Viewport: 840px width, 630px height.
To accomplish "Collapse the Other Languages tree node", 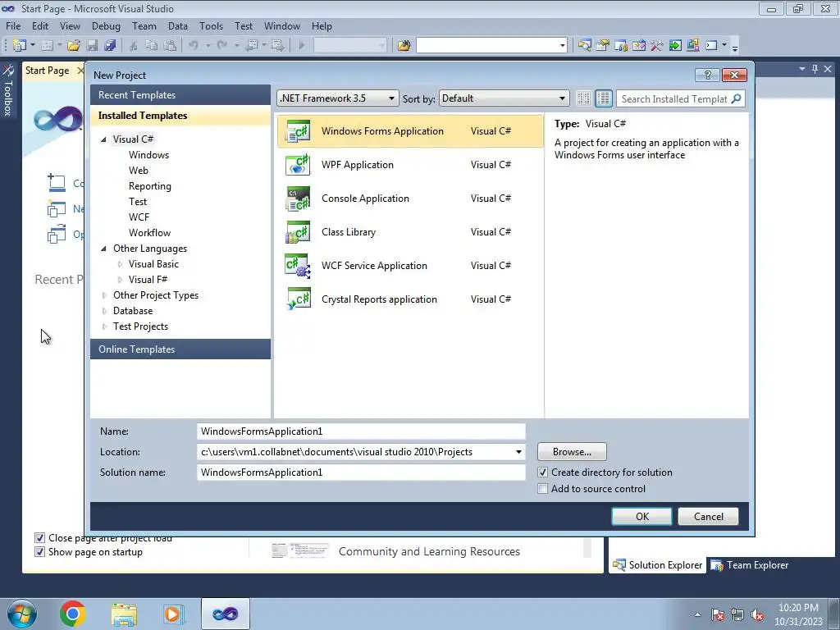I will (x=104, y=249).
